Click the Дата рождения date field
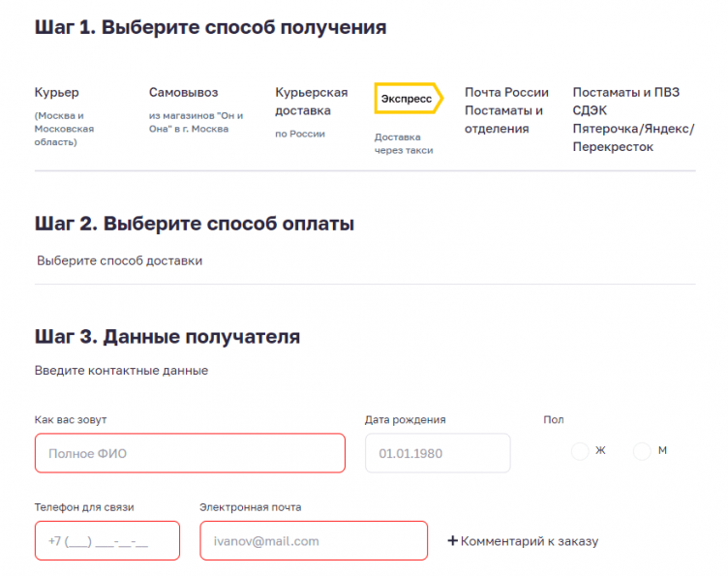 437,453
